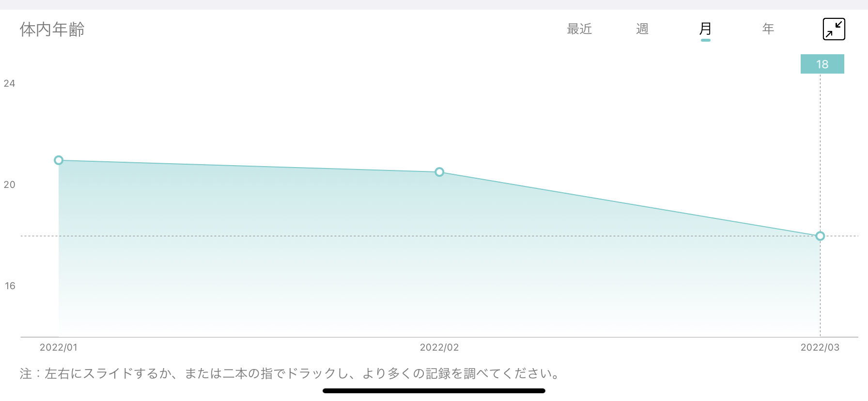Tap the 24 y-axis label
Viewport: 868px width, 401px height.
tap(9, 83)
